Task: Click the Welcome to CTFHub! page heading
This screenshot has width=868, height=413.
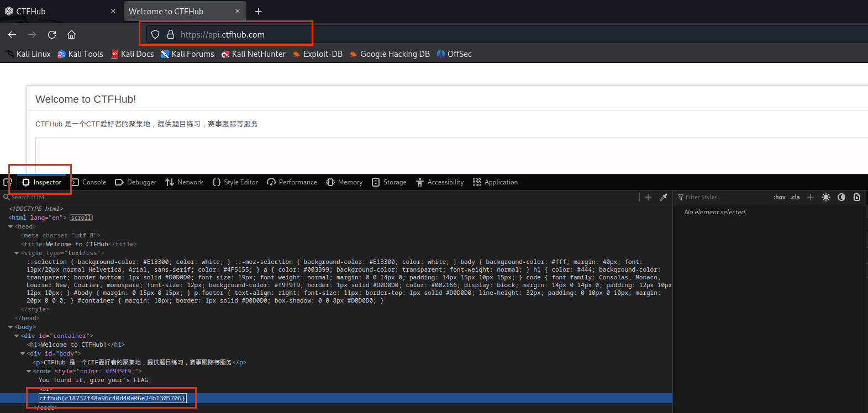Action: pyautogui.click(x=86, y=99)
